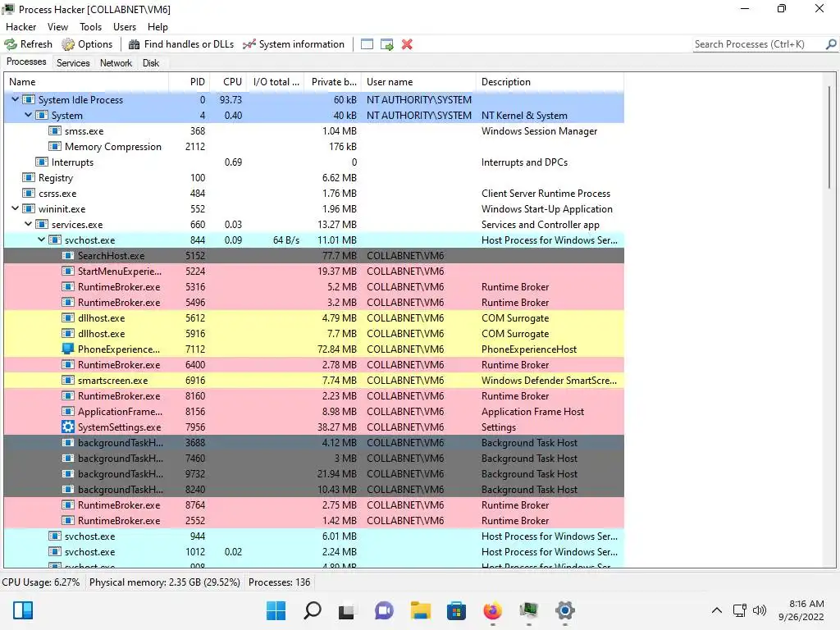Select Memory Compression row
Viewport: 840px width, 630px height.
[314, 147]
